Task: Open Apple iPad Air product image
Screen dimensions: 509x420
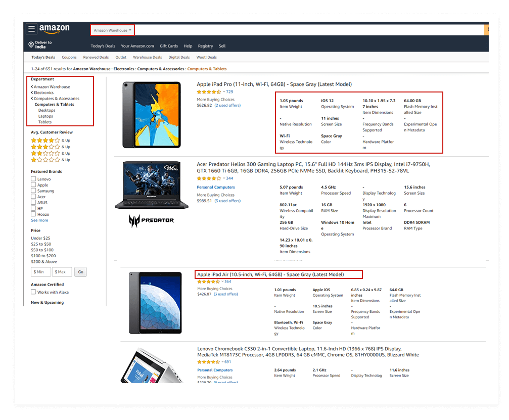Action: (155, 303)
